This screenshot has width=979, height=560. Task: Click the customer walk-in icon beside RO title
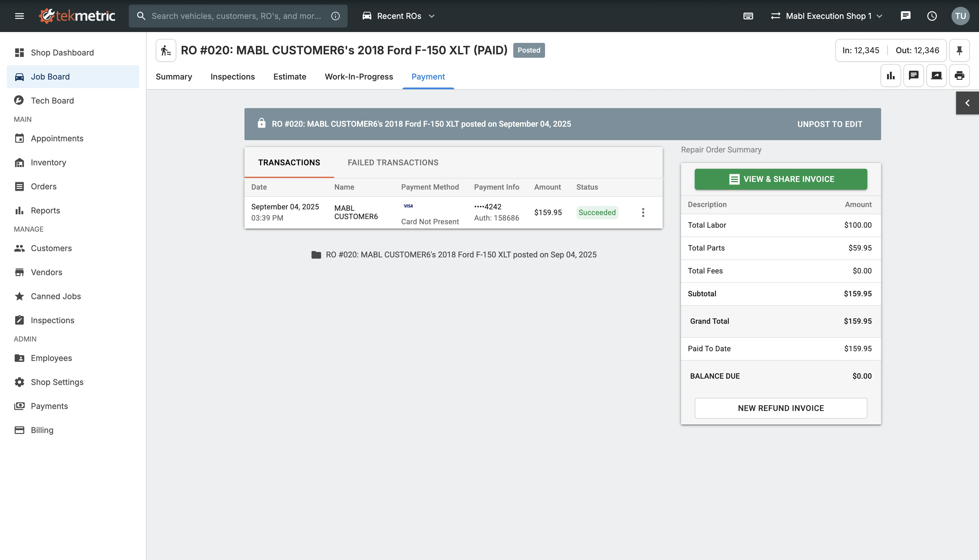coord(166,50)
